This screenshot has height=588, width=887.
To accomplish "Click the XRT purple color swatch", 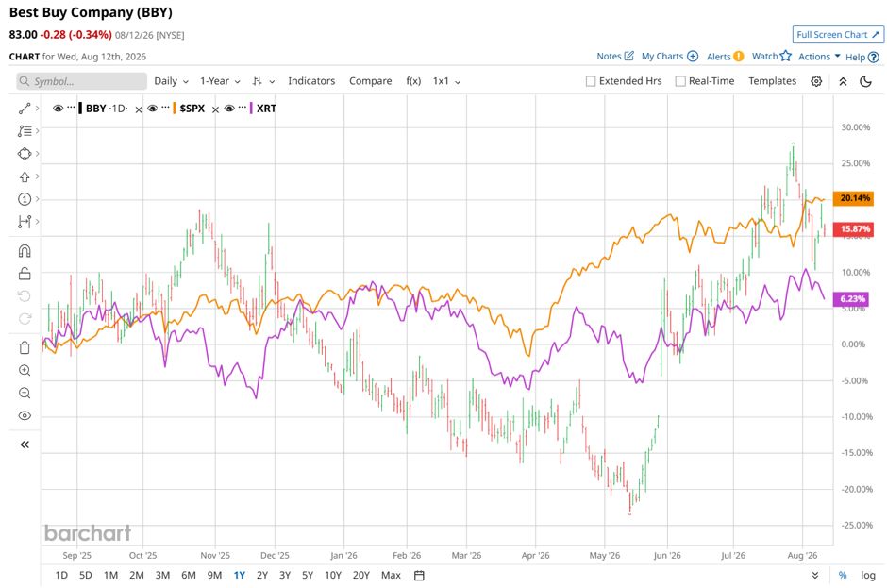I will [x=251, y=109].
